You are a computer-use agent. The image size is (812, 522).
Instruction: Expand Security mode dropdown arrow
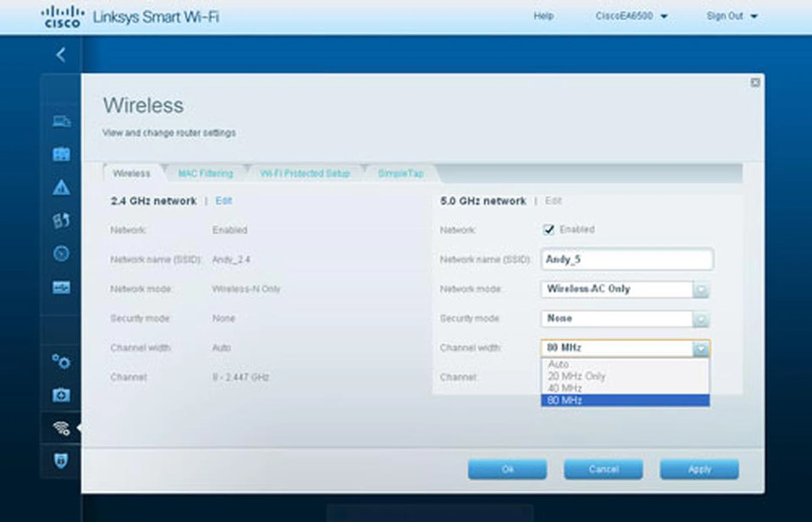(701, 319)
